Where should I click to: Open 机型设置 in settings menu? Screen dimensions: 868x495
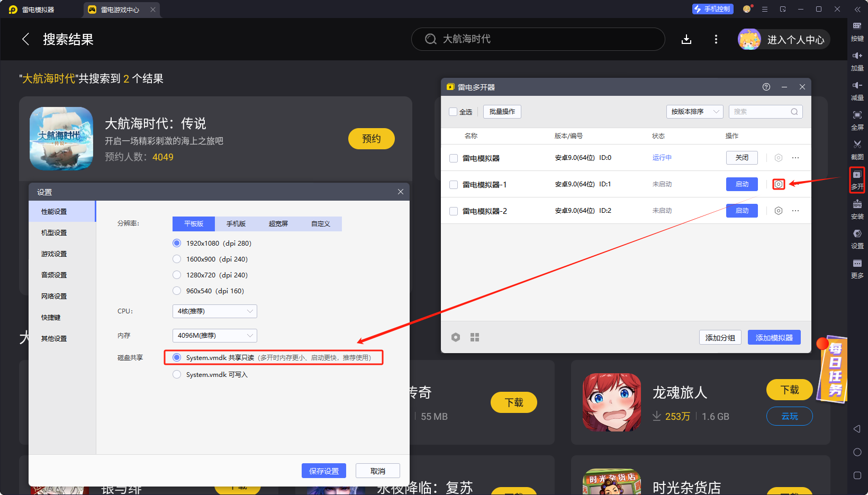[62, 232]
